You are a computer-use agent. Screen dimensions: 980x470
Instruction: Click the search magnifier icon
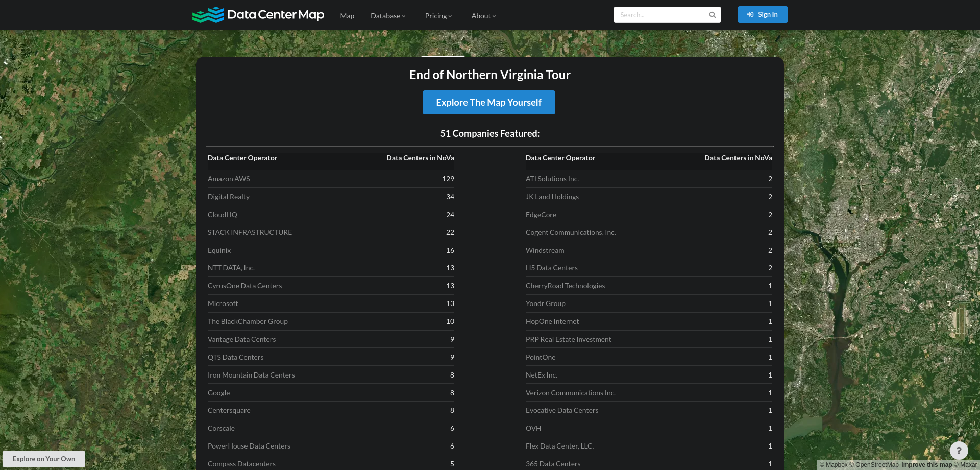click(713, 15)
